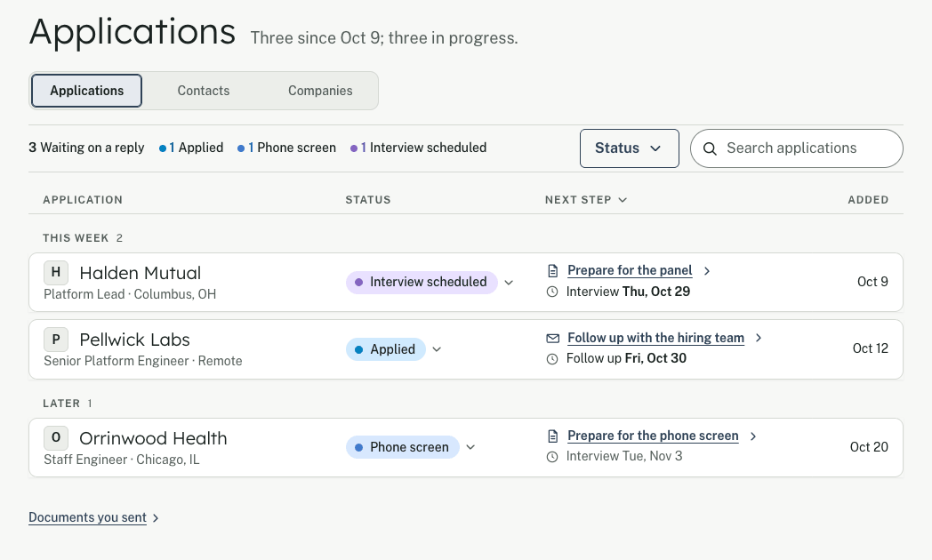Switch to the Contacts tab
Viewport: 932px width, 560px height.
(204, 91)
